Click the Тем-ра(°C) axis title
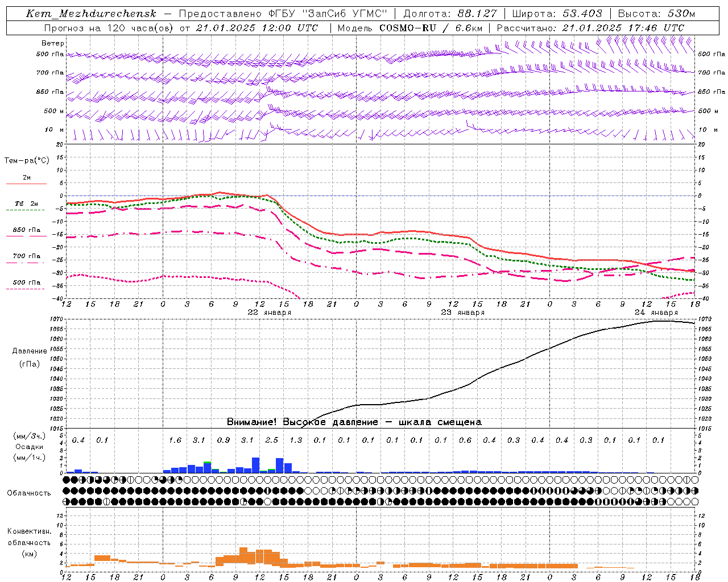The height and width of the screenshot is (582, 728). pos(27,161)
